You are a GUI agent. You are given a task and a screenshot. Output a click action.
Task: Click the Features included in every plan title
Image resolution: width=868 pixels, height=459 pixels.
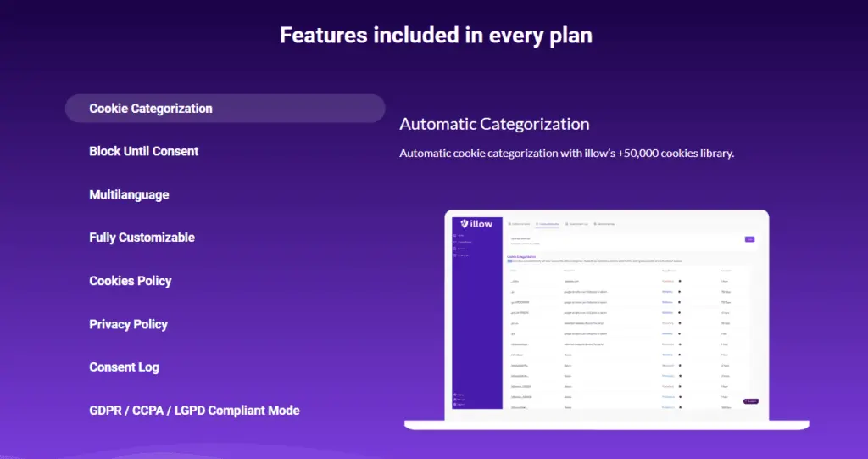436,35
